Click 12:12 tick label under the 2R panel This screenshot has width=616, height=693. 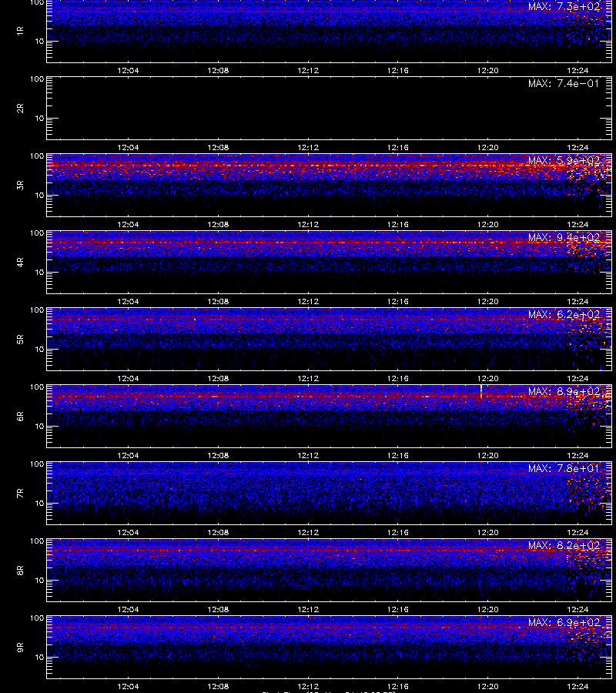pos(308,147)
